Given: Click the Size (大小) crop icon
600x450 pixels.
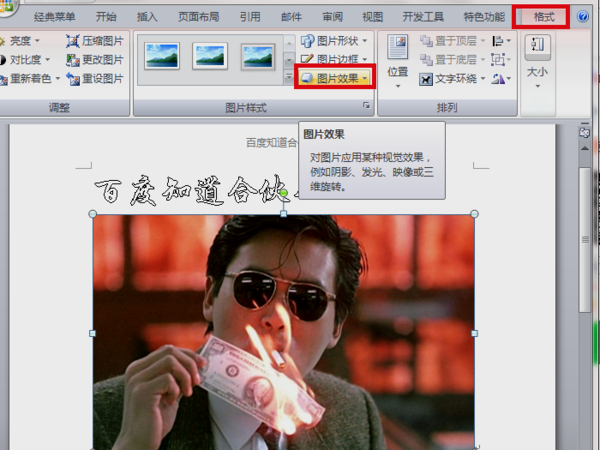Looking at the screenshot, I should 538,45.
